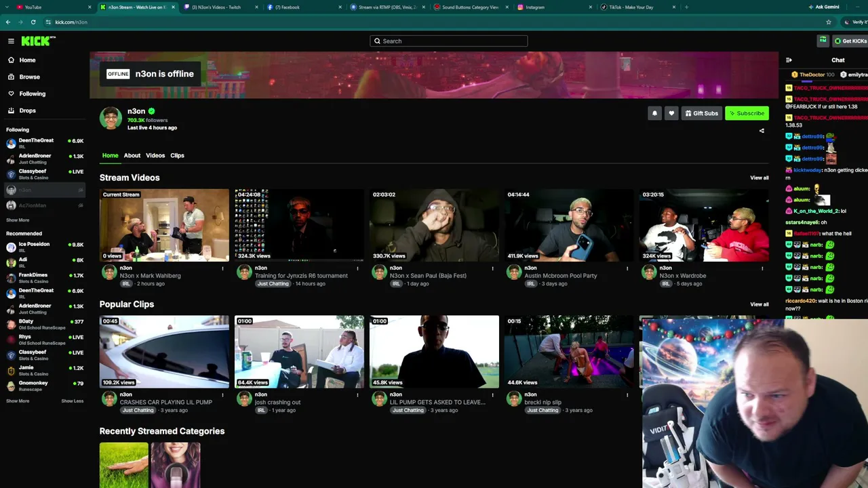Open options menu for Austin Mcbroom video
868x488 pixels.
[x=627, y=269]
